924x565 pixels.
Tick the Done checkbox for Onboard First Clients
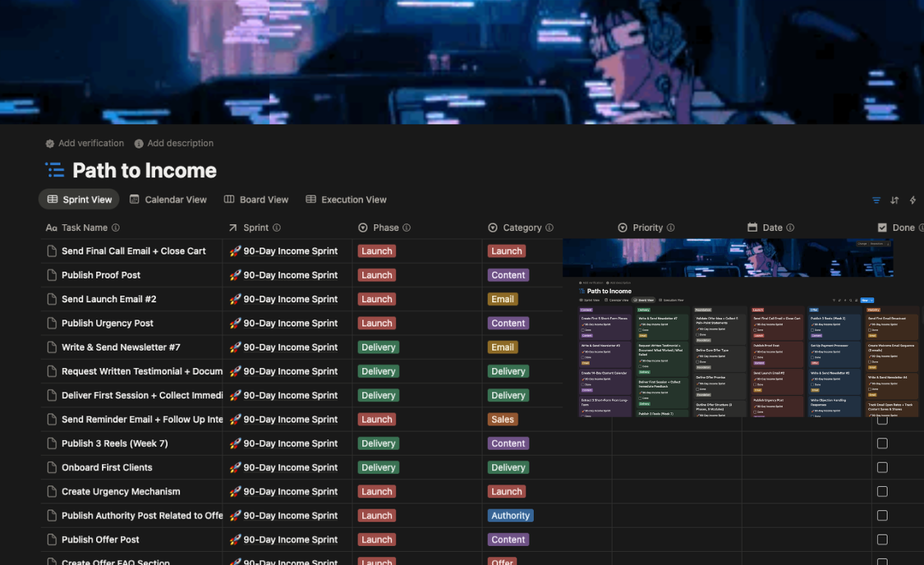point(882,467)
